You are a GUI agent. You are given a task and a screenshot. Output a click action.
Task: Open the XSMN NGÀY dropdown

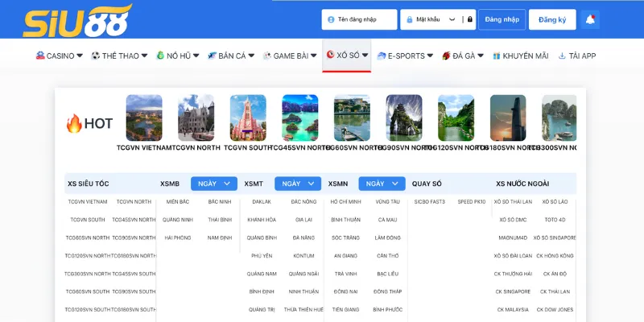(382, 184)
